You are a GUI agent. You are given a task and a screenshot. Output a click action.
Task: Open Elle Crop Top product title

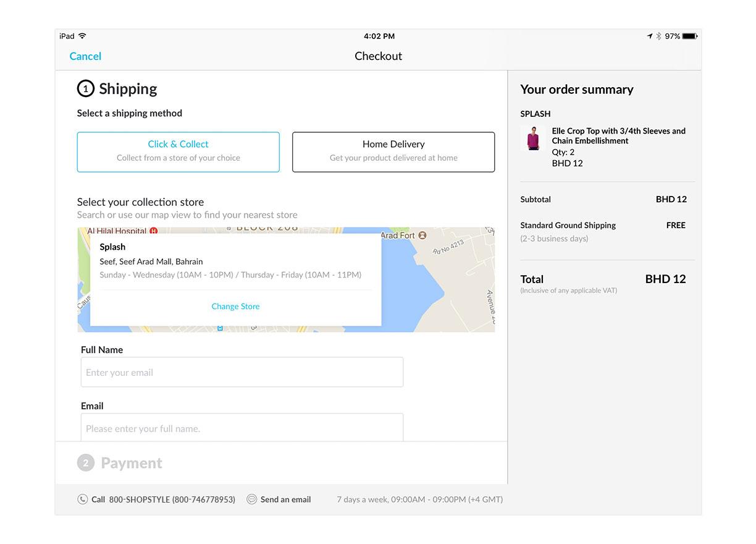pos(618,136)
